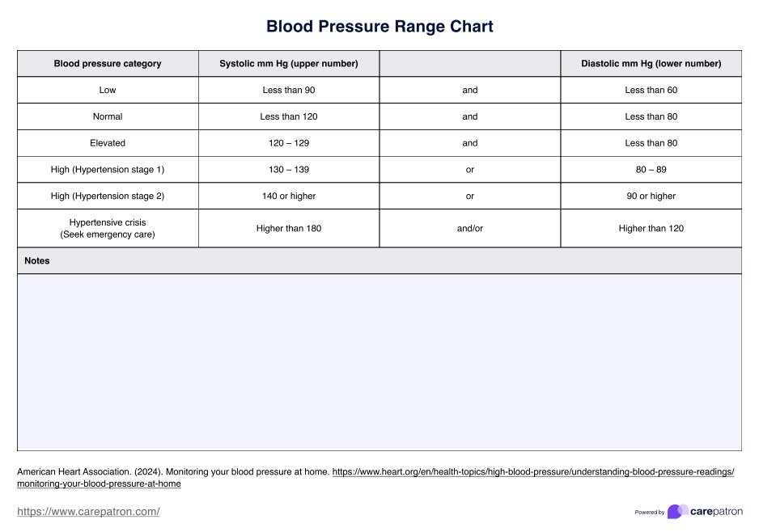The width and height of the screenshot is (759, 532).
Task: Click the Higher than 120 diastolic cell
Action: (x=651, y=229)
